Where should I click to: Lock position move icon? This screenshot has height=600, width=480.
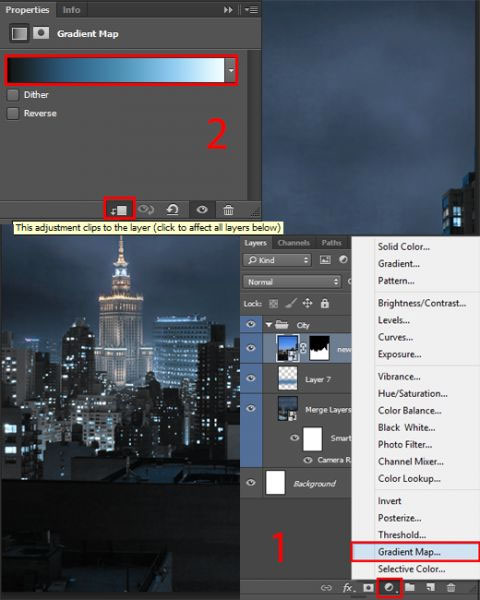coord(307,303)
